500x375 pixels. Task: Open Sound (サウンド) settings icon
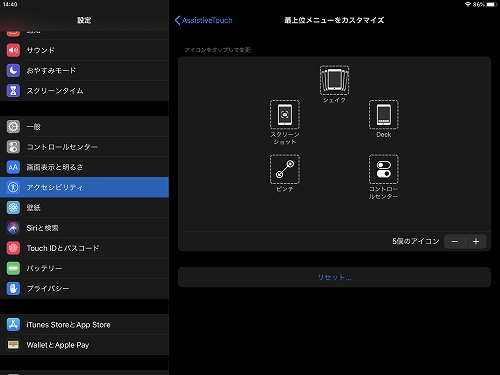(x=13, y=50)
